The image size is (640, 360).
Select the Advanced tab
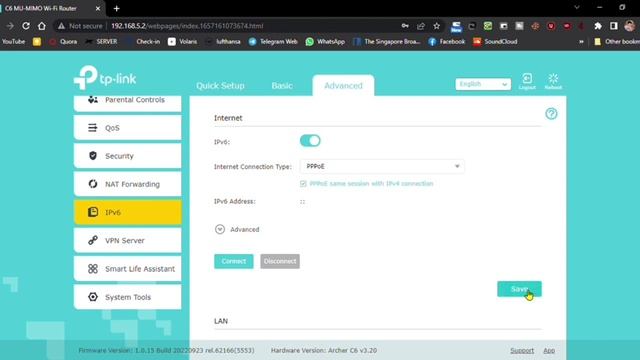[x=343, y=86]
